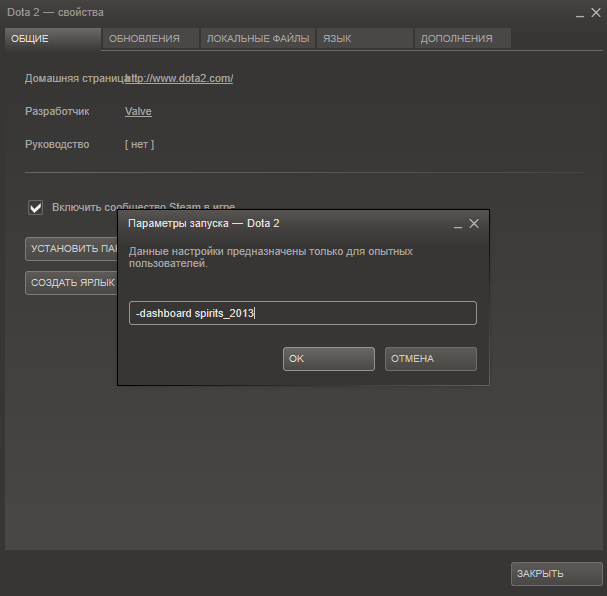Click the Параметры запуска dialog title bar

click(x=280, y=224)
